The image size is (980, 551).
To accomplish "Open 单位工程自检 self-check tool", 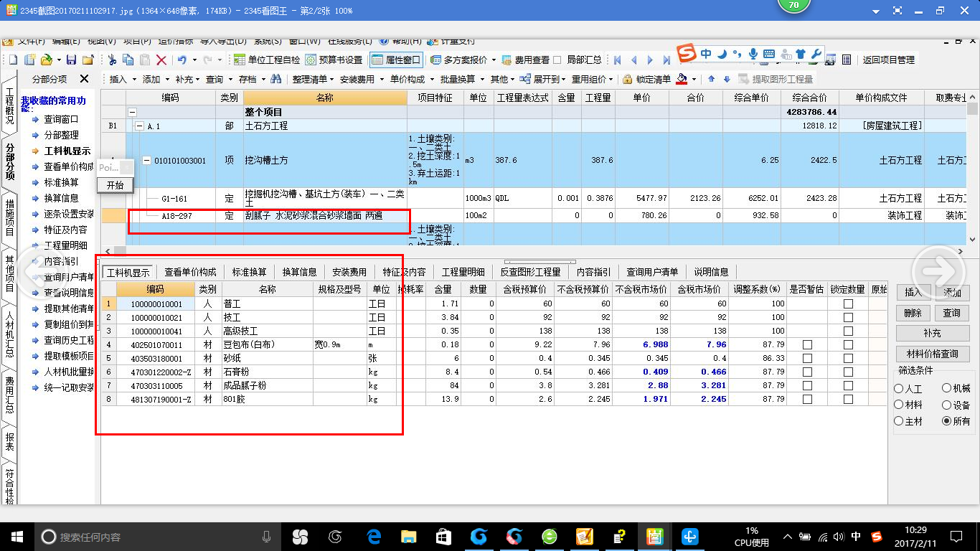I will click(267, 60).
